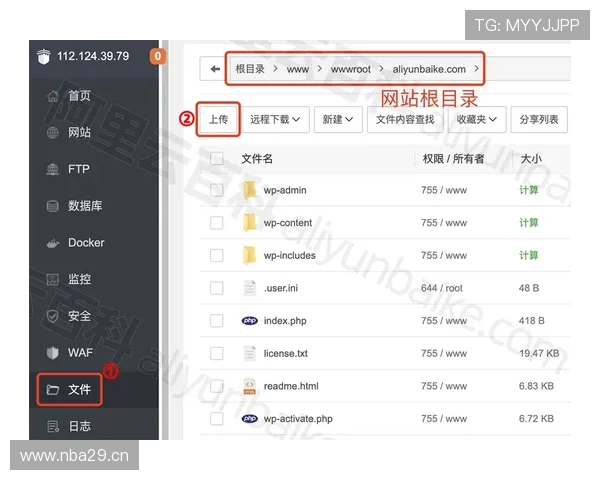Click the wp-includes folder icon

249,255
